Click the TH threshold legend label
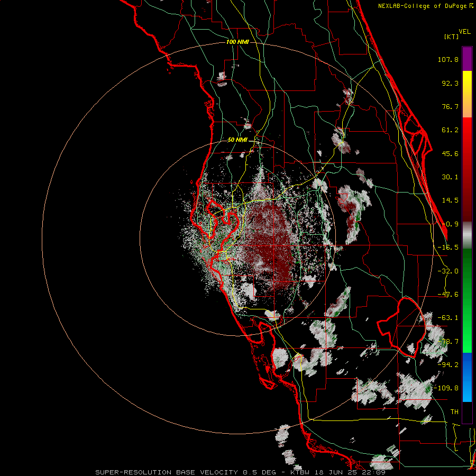476x476 pixels. [x=454, y=411]
